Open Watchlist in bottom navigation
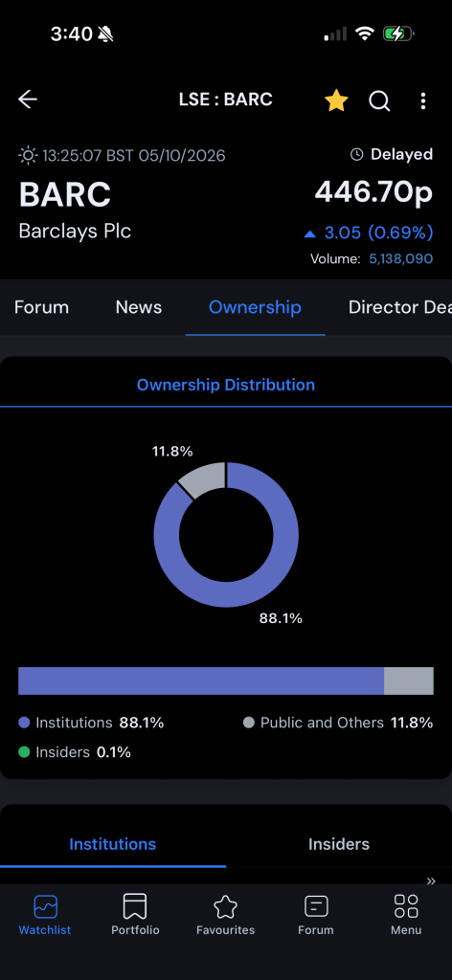Screen dimensions: 452x980 [x=45, y=914]
